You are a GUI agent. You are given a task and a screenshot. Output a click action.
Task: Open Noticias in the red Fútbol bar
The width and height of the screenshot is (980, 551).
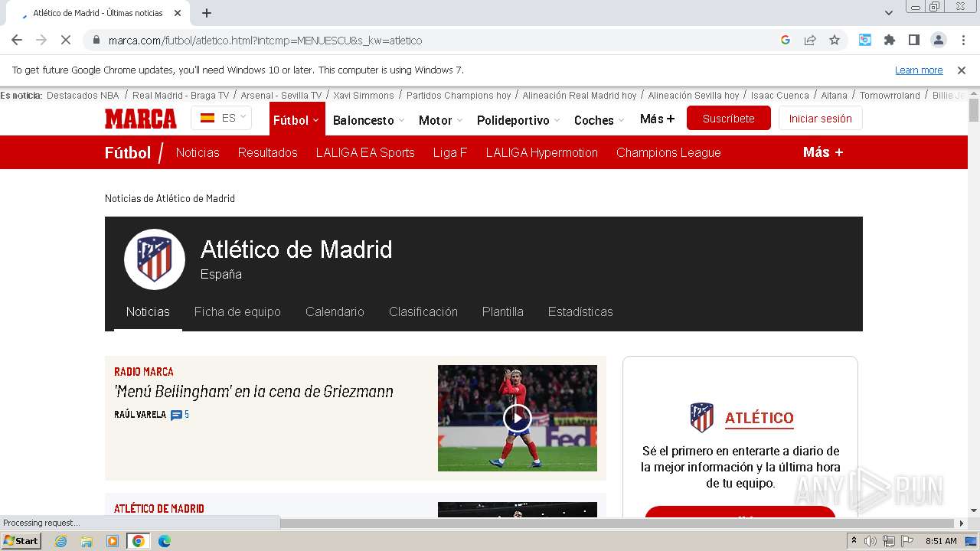pyautogui.click(x=198, y=152)
